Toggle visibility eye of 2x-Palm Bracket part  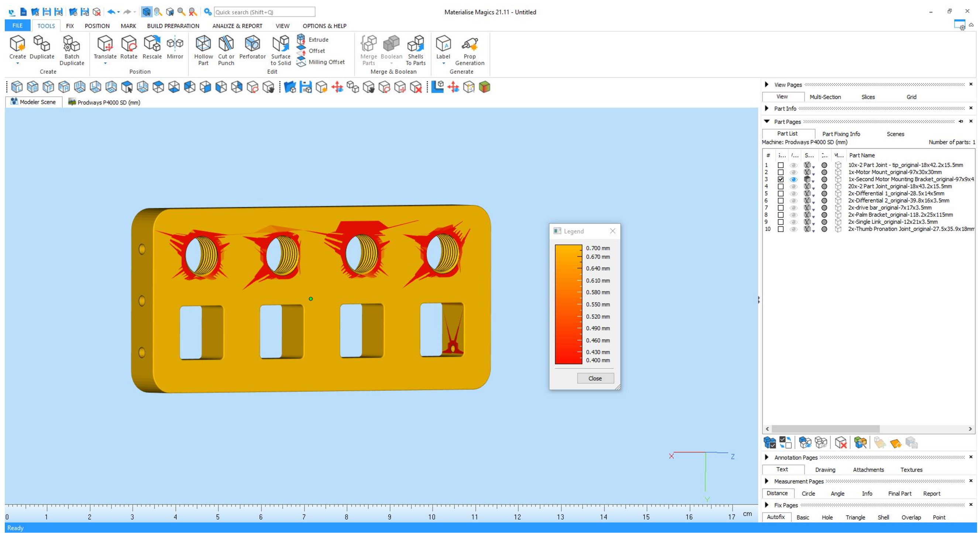(x=793, y=215)
